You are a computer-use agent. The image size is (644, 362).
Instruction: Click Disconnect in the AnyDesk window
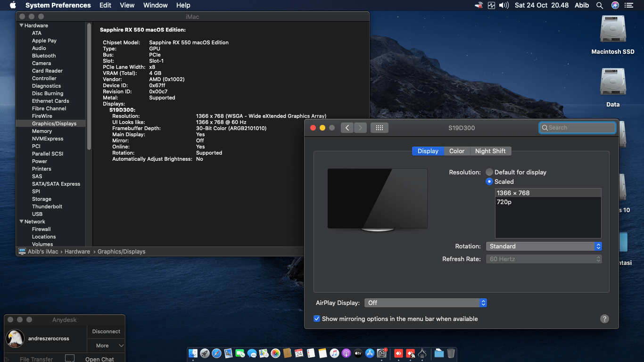[x=106, y=331]
